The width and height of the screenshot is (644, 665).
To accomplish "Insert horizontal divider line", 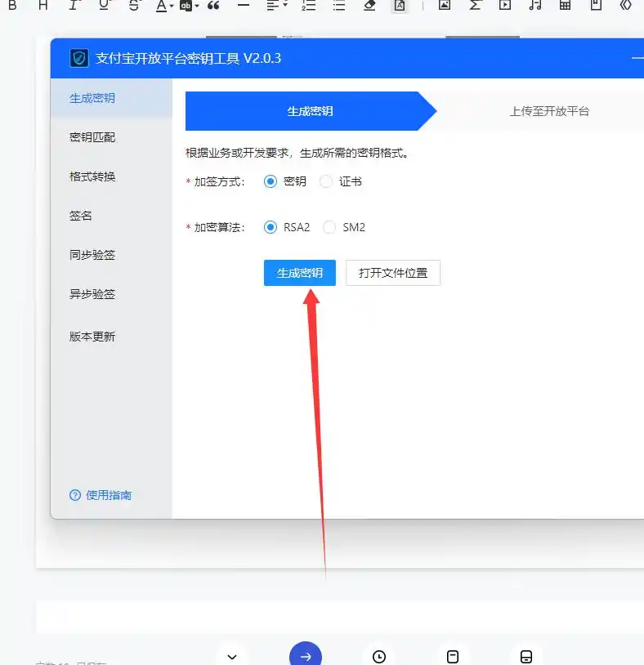I will click(244, 6).
